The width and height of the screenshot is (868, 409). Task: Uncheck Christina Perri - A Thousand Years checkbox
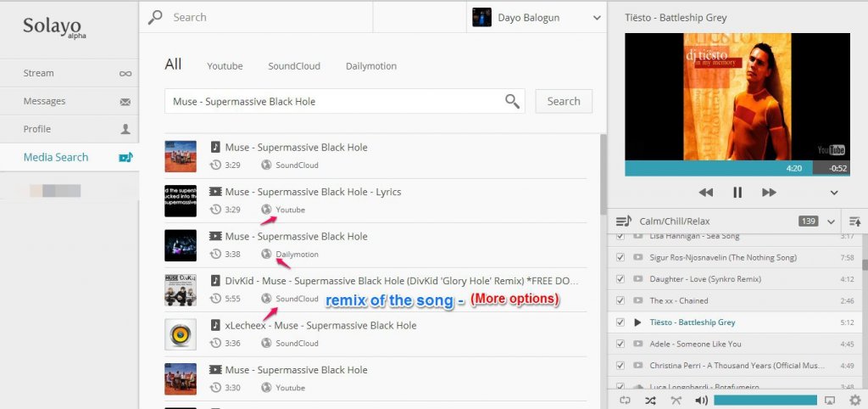[x=620, y=365]
